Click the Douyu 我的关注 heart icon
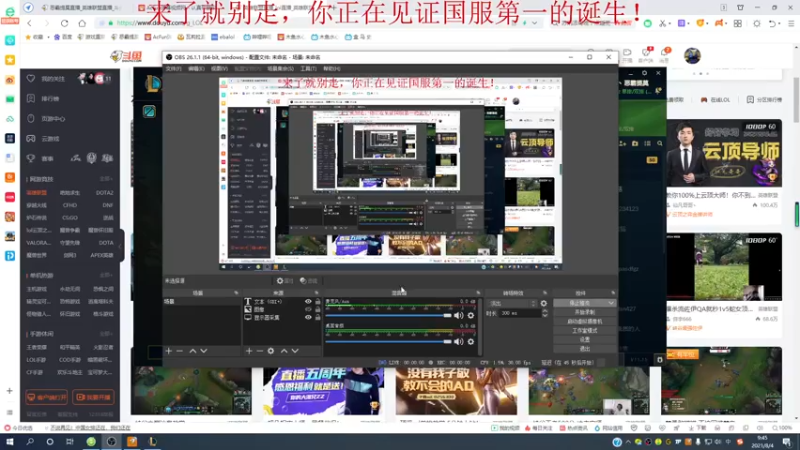The width and height of the screenshot is (800, 450). (x=31, y=79)
